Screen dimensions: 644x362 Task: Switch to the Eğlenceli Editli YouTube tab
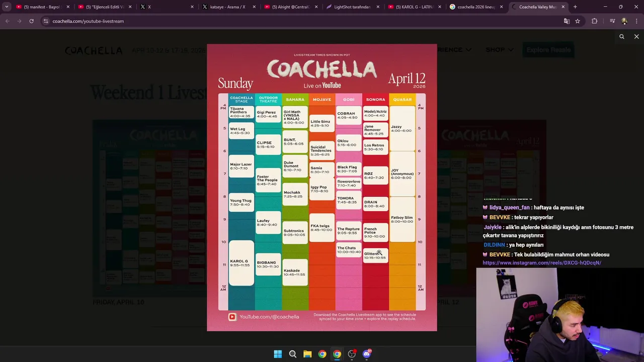tap(104, 7)
